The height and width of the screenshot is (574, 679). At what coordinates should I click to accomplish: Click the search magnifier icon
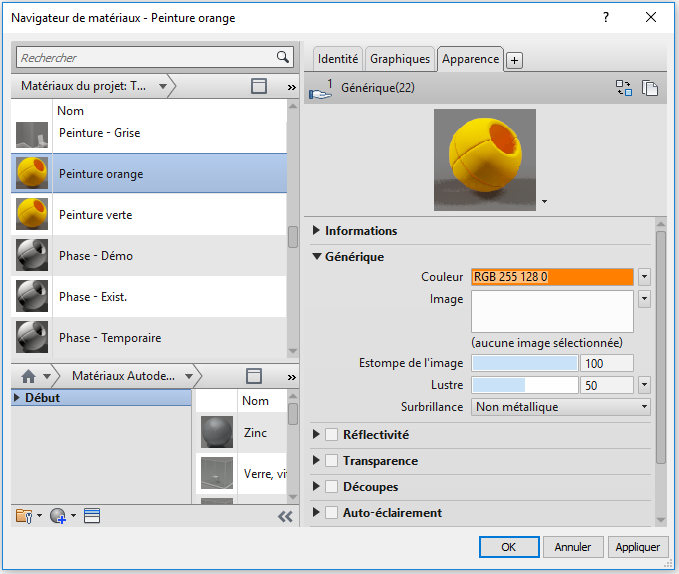pos(282,58)
